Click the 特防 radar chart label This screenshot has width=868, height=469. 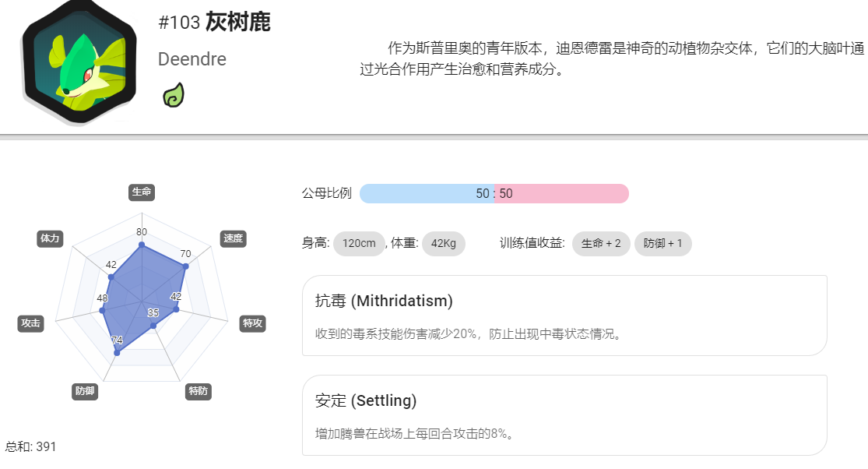(199, 391)
